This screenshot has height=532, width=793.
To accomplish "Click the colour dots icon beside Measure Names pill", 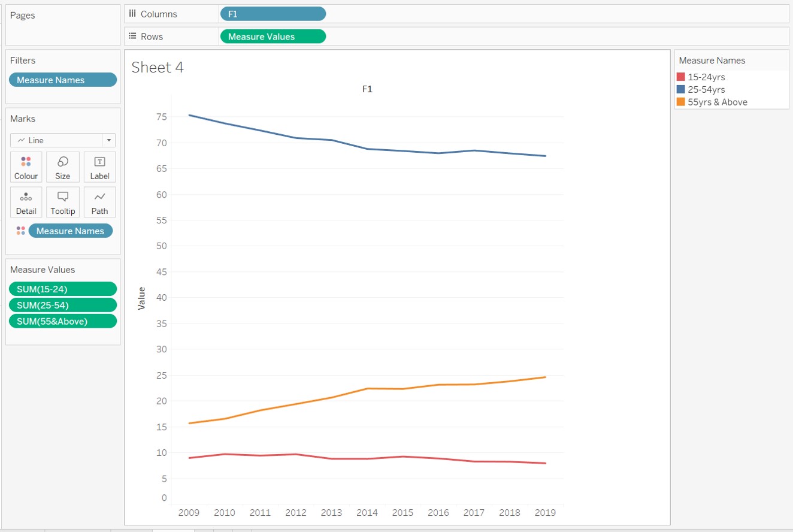I will click(x=20, y=231).
